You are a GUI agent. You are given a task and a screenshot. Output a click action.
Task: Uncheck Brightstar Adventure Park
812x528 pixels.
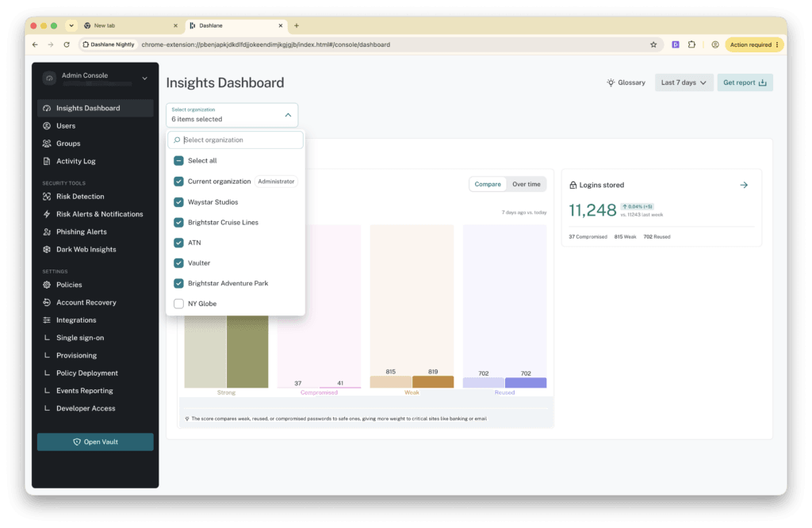click(x=178, y=283)
